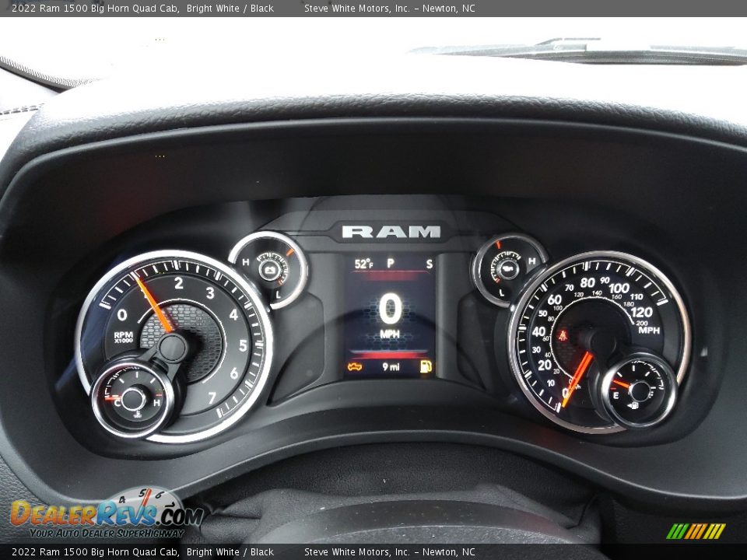This screenshot has height=560, width=747.
Task: Click the red warning icon inside speedometer
Action: click(563, 335)
